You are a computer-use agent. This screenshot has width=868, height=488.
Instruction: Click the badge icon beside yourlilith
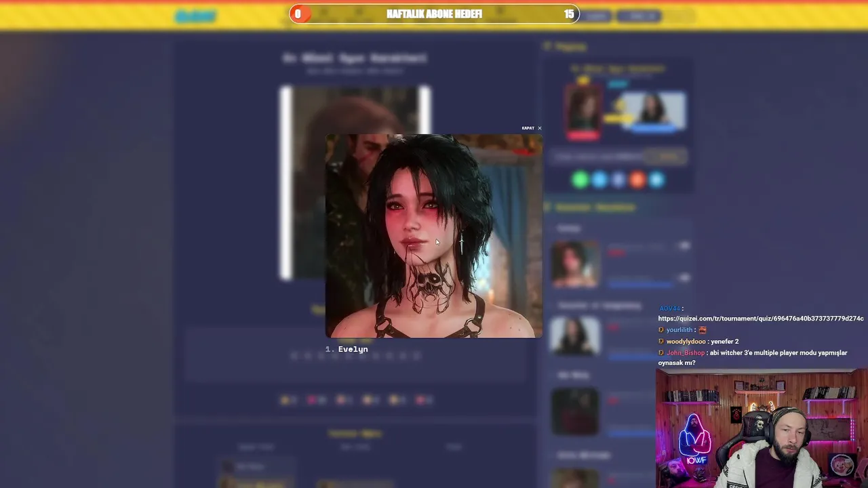tap(661, 330)
